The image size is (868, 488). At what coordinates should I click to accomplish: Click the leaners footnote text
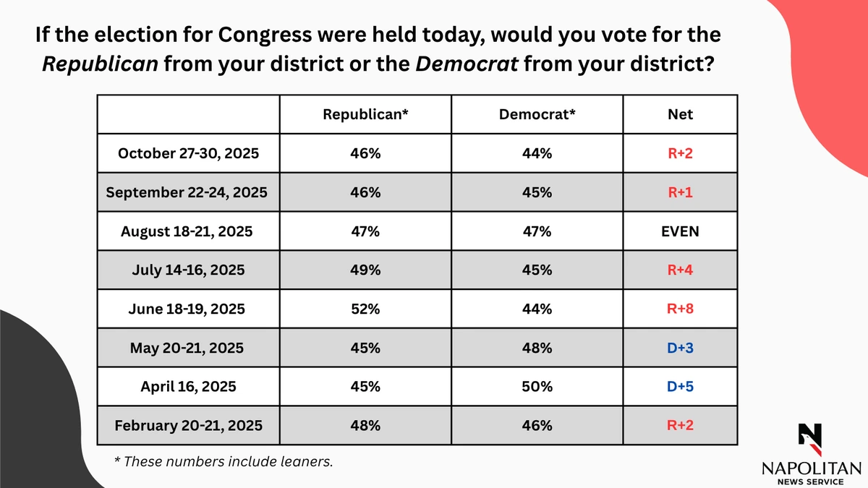(x=224, y=461)
